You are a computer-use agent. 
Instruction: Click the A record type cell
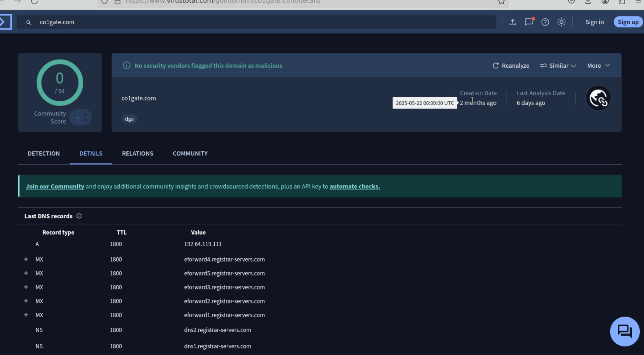click(37, 244)
